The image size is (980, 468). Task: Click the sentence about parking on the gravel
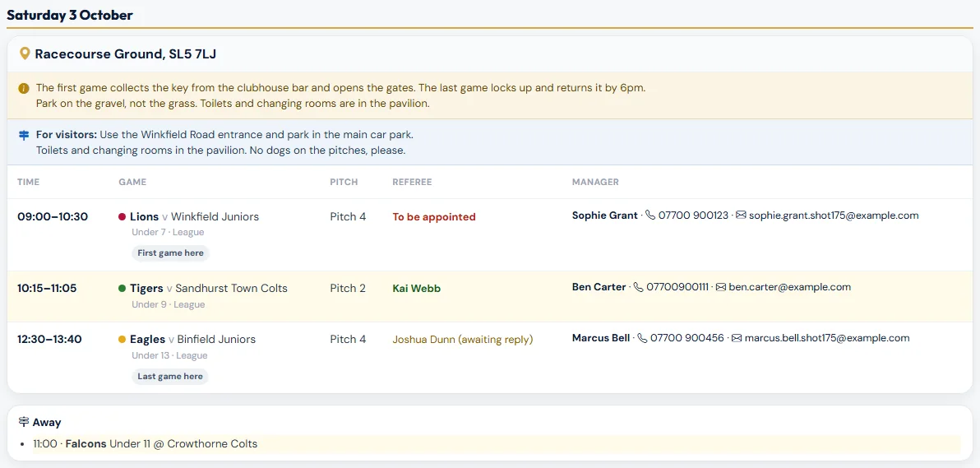tap(117, 104)
